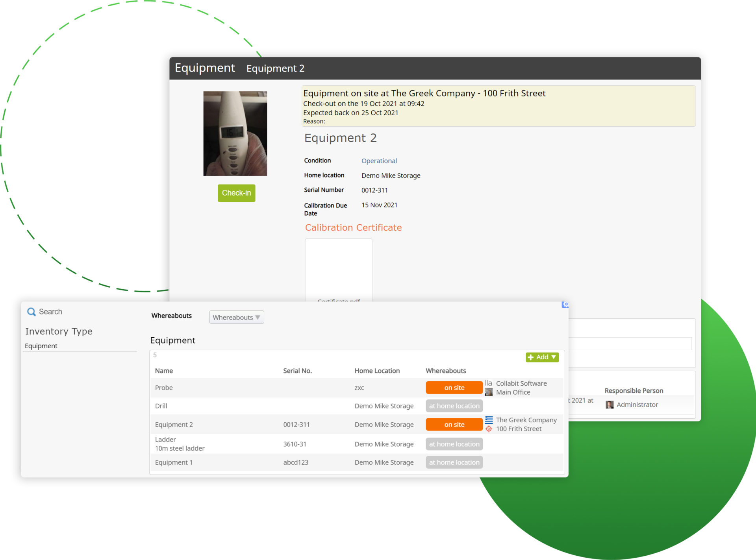
Task: Open the Whereabouts dropdown
Action: coord(236,317)
